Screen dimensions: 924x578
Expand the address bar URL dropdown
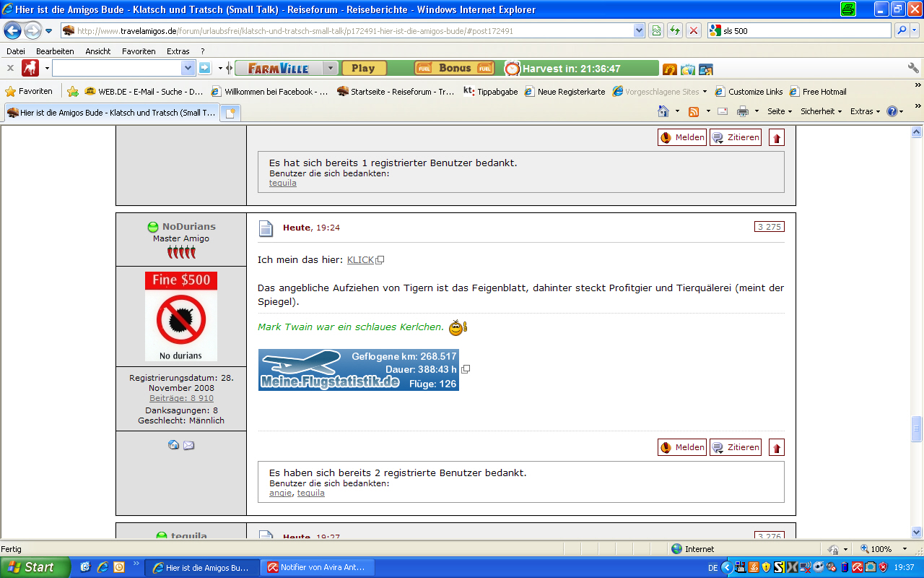[x=639, y=30]
